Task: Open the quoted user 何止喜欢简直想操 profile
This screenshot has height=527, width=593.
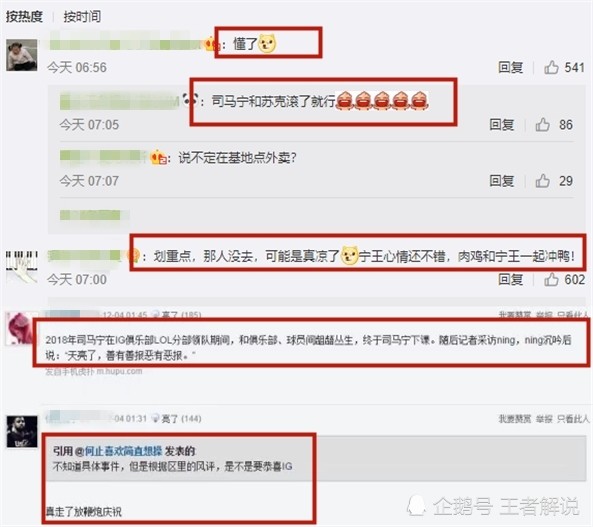Action: (123, 451)
